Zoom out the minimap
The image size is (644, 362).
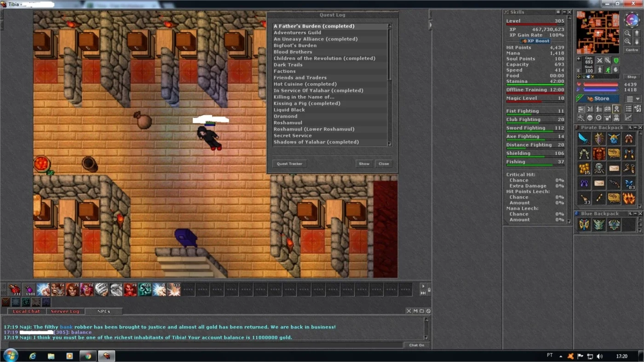pyautogui.click(x=627, y=33)
